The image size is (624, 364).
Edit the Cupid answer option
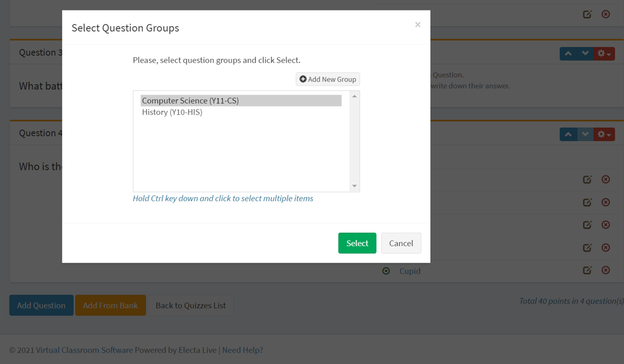[x=587, y=271]
